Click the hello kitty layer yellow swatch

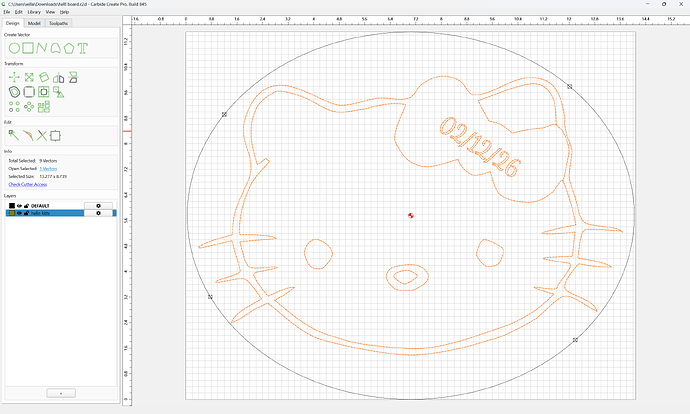point(12,213)
